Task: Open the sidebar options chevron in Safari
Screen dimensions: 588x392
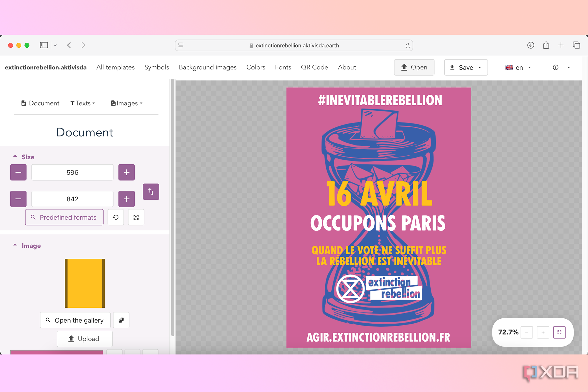Action: point(55,45)
